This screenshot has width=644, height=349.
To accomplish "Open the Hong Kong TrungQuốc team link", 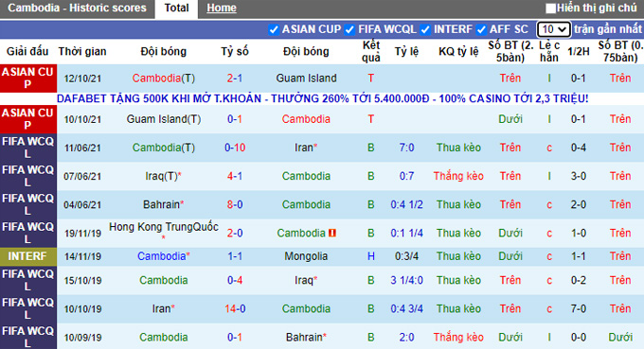I will (164, 227).
